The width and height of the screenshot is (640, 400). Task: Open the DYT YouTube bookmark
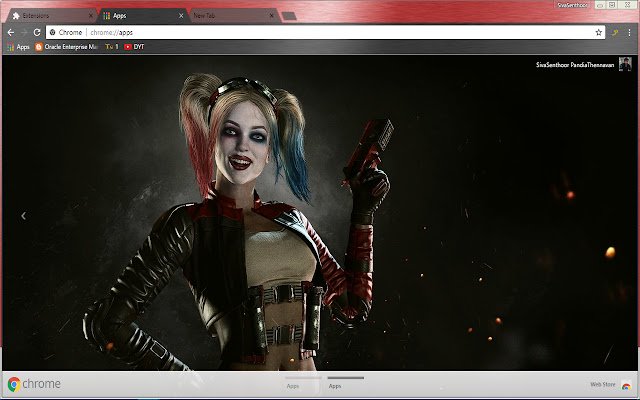[134, 47]
